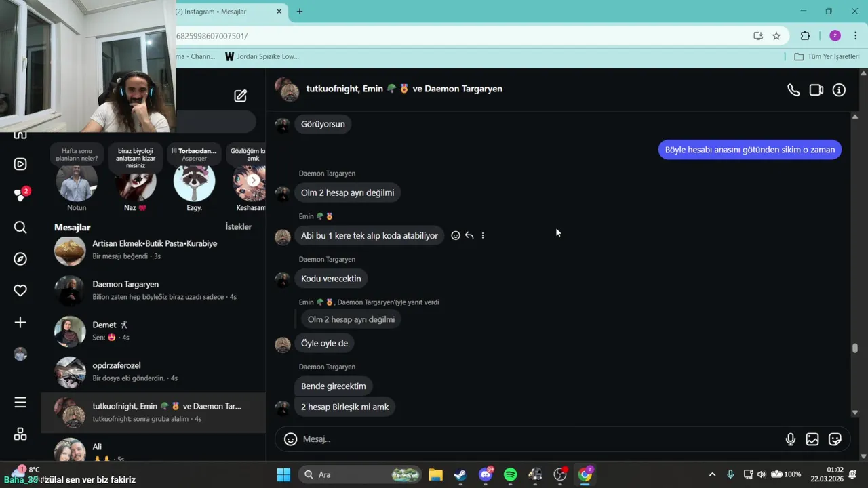The image size is (868, 488).
Task: Open the Chrome profile avatar
Action: (835, 36)
